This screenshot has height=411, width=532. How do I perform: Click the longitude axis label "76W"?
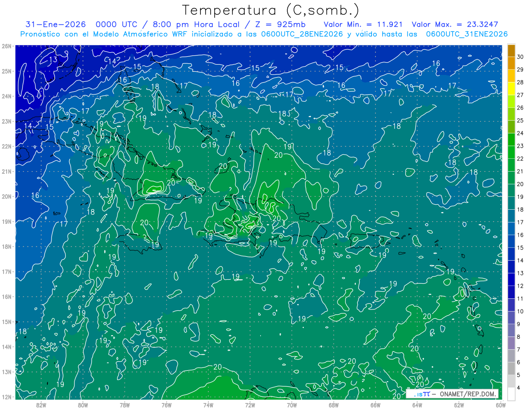point(167,404)
